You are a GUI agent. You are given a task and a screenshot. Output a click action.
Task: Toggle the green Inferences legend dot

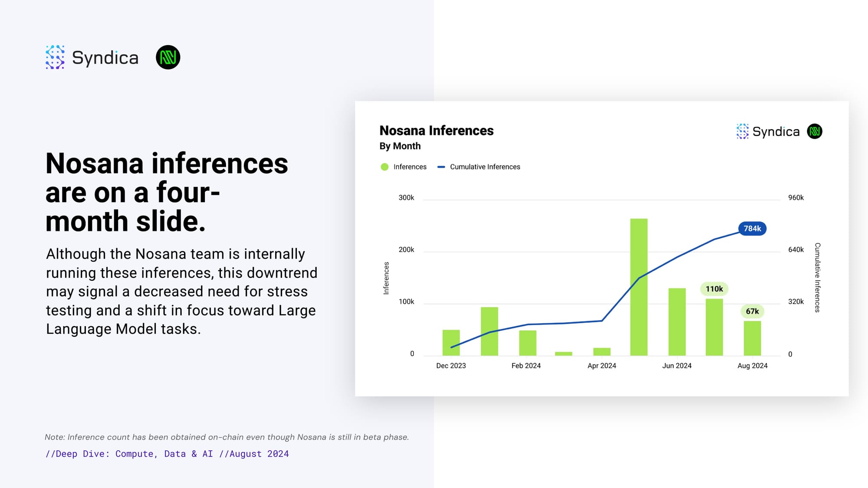385,167
